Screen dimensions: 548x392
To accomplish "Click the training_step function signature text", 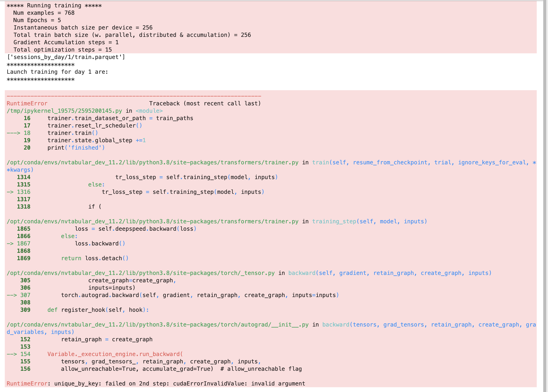I will [x=369, y=221].
